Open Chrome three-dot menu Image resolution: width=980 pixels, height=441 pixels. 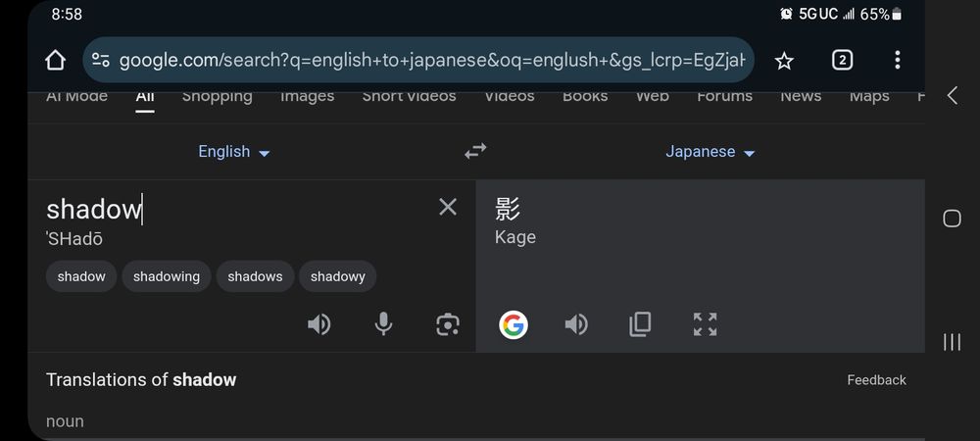pyautogui.click(x=898, y=60)
